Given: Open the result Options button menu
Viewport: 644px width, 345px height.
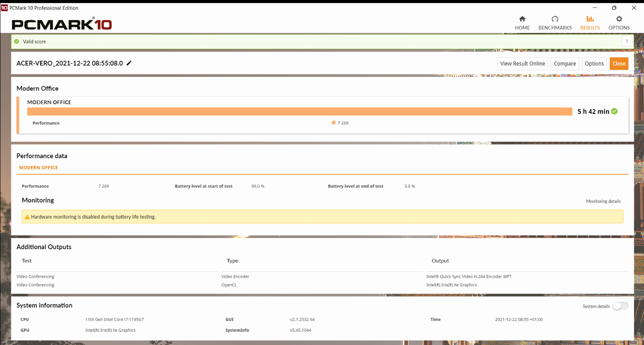Looking at the screenshot, I should pyautogui.click(x=594, y=64).
